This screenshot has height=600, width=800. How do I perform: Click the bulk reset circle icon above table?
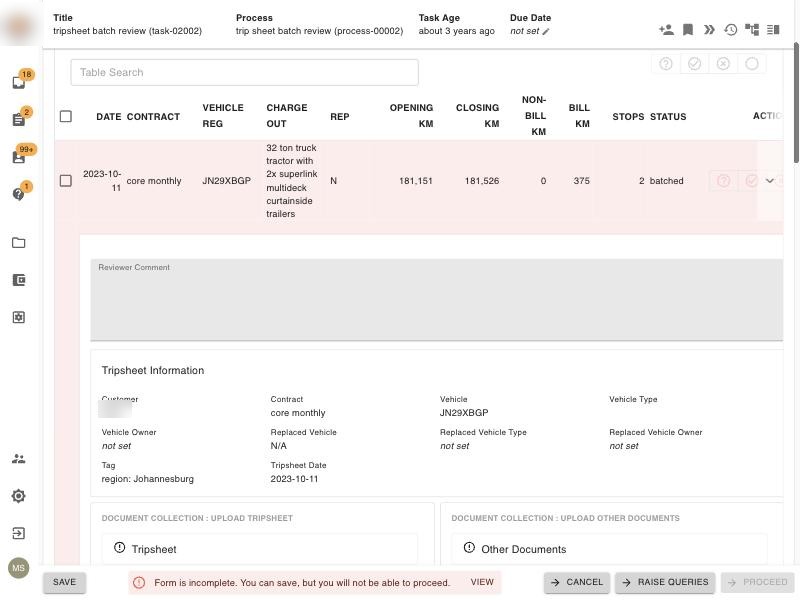pos(752,64)
